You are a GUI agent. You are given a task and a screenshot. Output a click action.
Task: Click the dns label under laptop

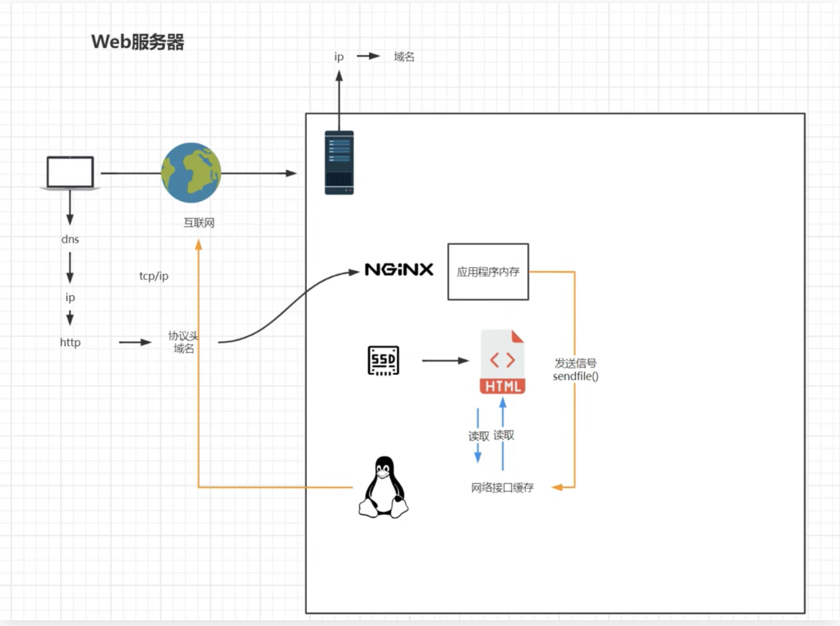coord(70,239)
